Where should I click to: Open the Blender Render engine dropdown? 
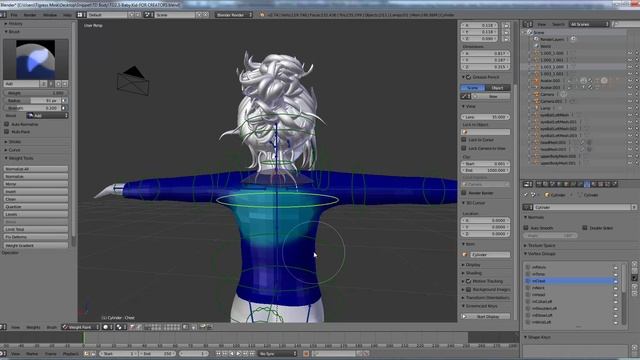(x=233, y=15)
